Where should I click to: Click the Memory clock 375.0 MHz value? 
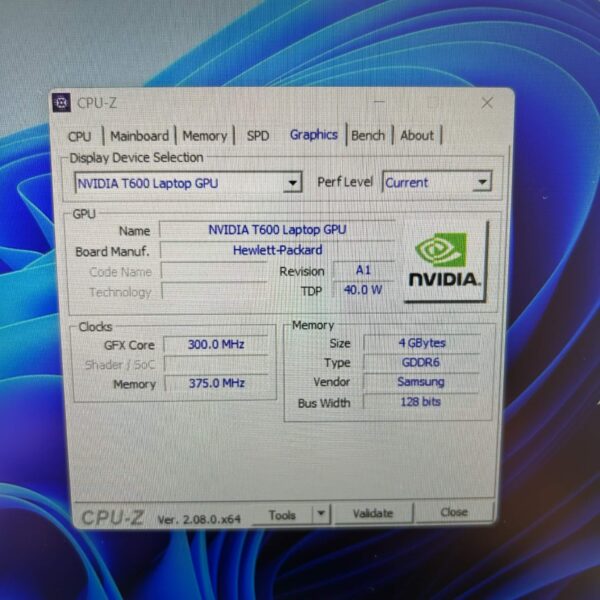tap(217, 383)
